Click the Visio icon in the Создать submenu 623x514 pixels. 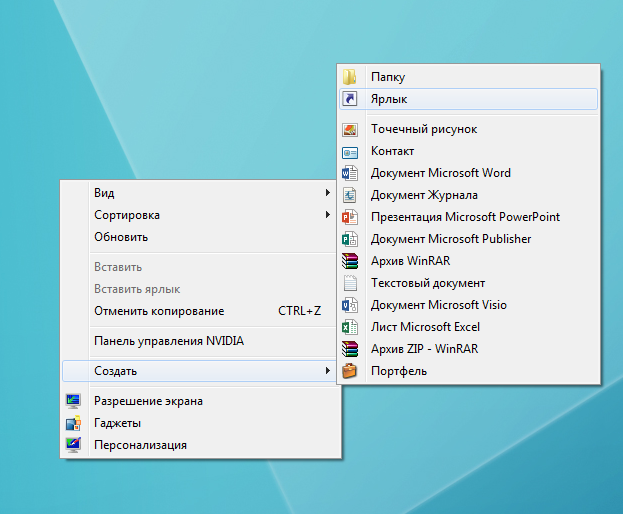tap(350, 305)
